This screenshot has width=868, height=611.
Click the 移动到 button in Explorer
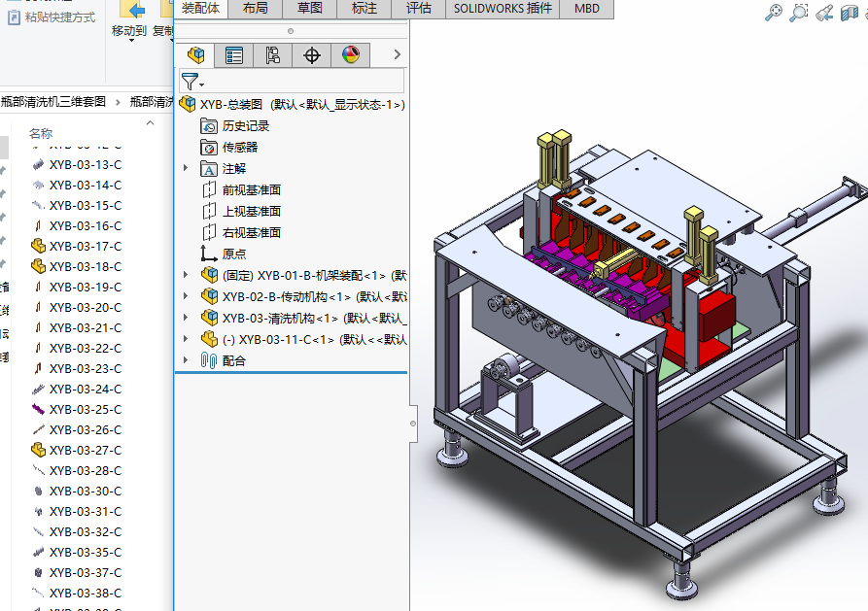pyautogui.click(x=129, y=22)
